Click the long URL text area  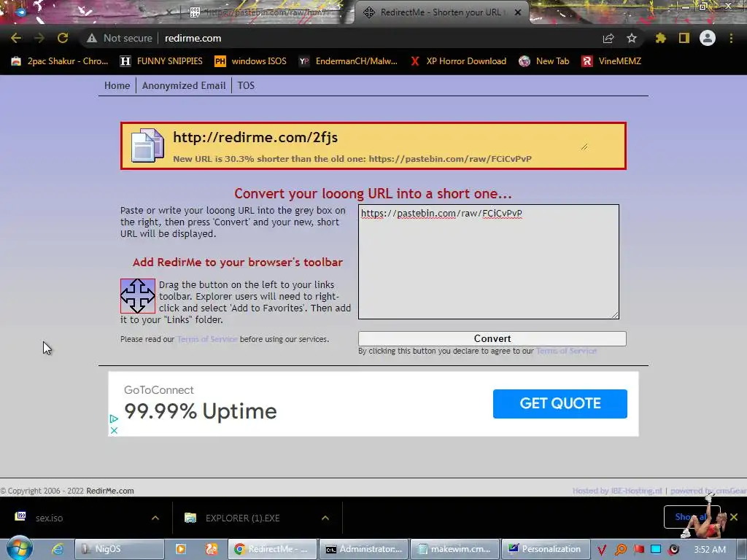[x=489, y=262]
